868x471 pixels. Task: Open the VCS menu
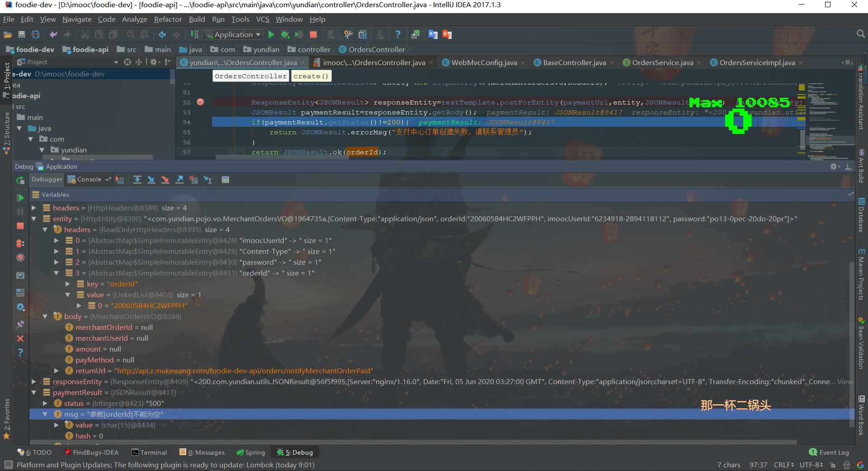[x=263, y=19]
